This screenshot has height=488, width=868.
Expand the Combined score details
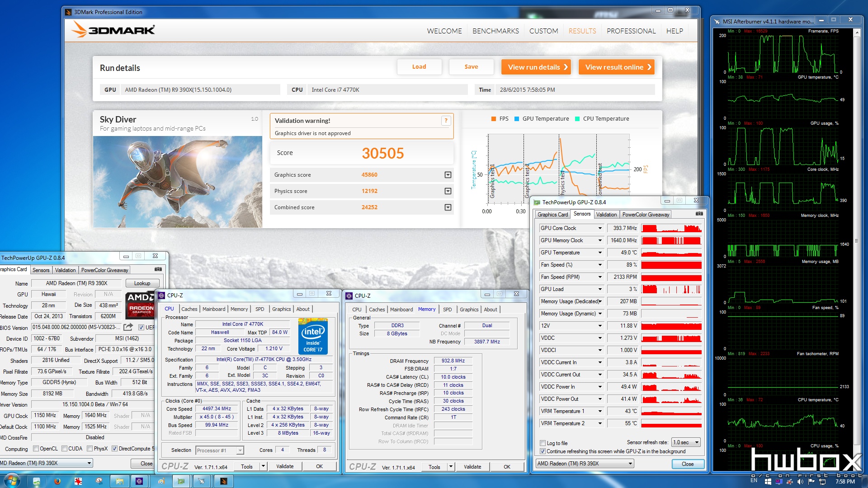[x=448, y=207]
